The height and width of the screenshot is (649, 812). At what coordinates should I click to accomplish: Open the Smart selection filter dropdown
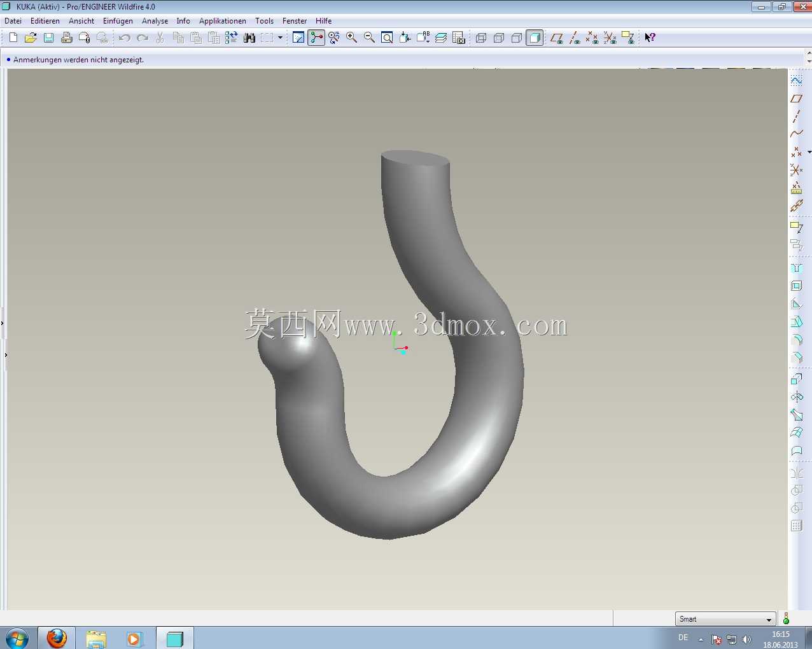coord(725,619)
